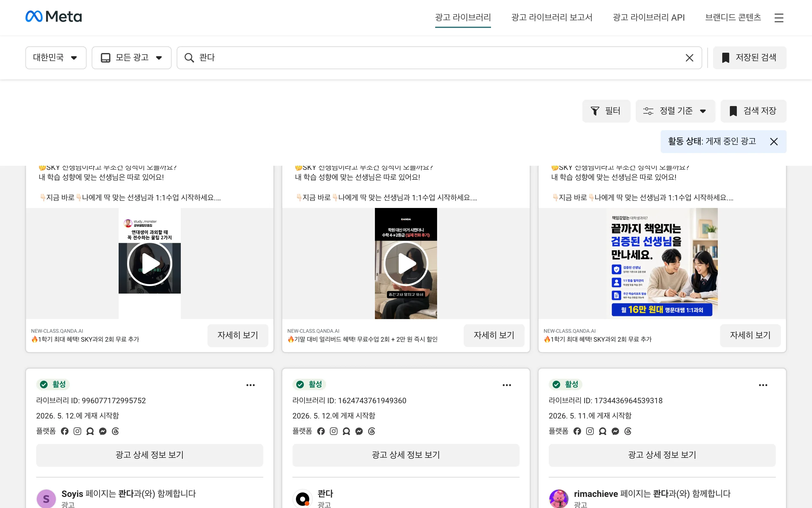
Task: Clear the search field with the X
Action: click(690, 58)
